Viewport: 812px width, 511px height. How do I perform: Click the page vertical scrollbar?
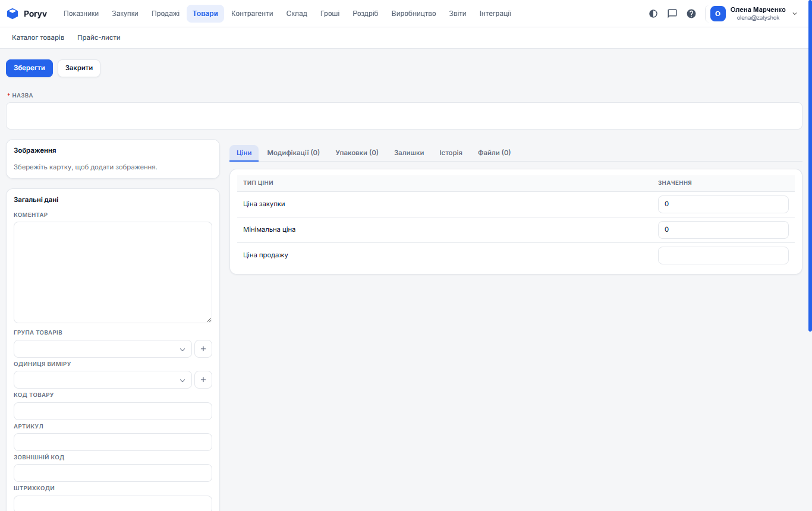click(x=810, y=166)
